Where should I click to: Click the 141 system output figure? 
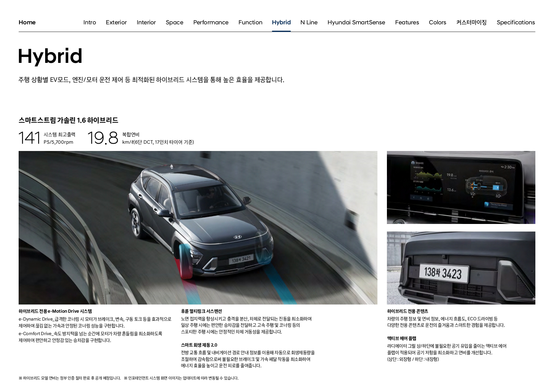coord(29,138)
